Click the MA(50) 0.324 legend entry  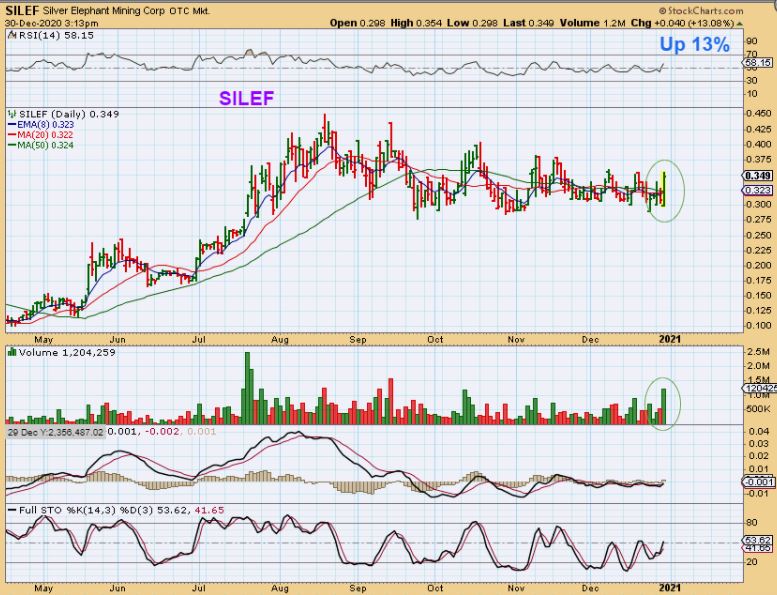[x=46, y=145]
